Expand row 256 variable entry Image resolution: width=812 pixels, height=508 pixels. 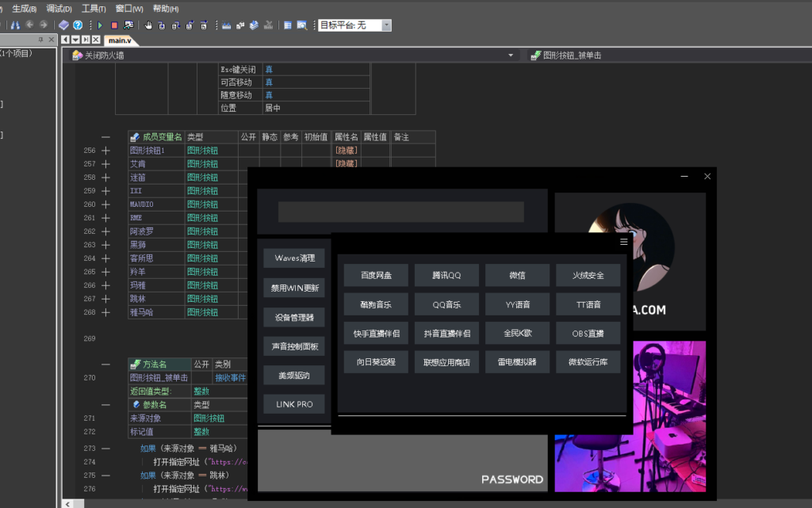pos(107,150)
